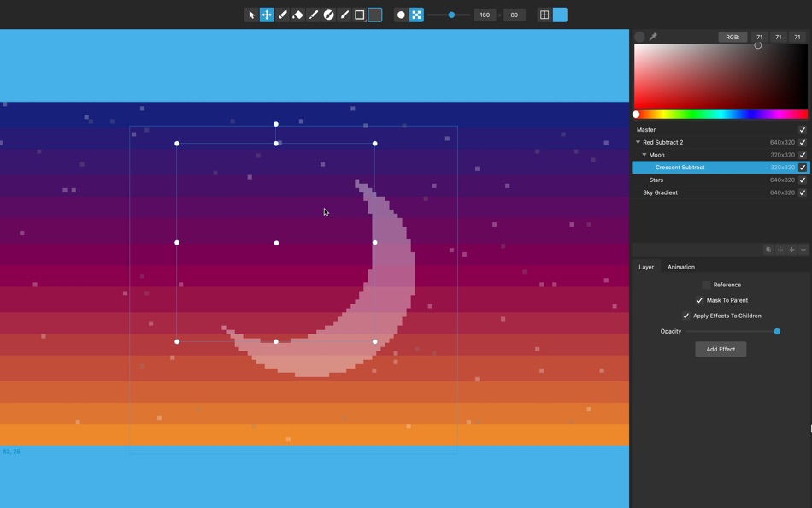Hide the Stars layer via its checkmark
This screenshot has width=812, height=508.
(801, 180)
